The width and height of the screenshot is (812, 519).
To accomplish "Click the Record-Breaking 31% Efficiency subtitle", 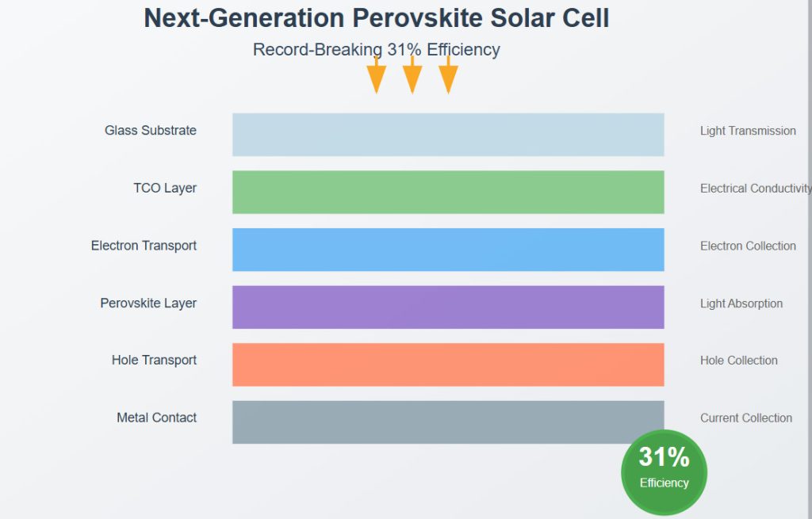I will (377, 50).
